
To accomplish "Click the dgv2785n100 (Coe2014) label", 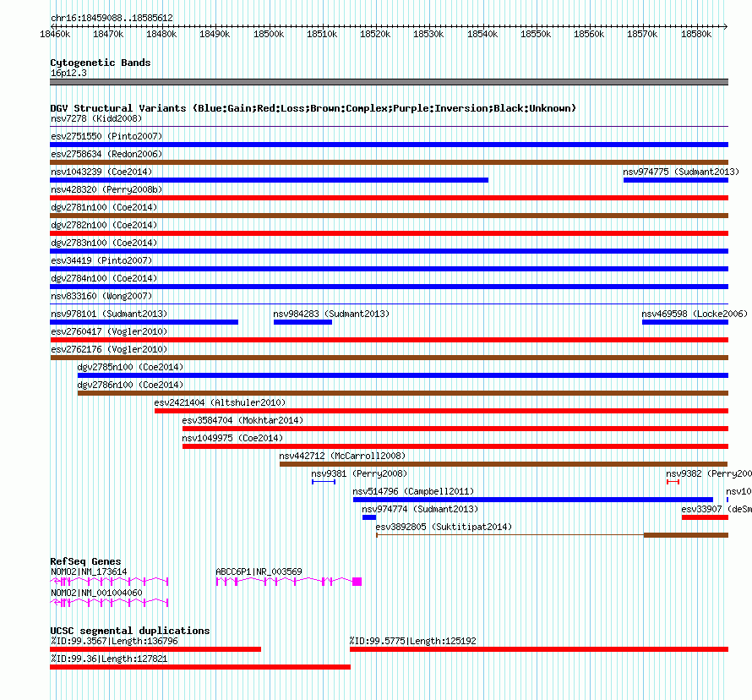I will [130, 367].
